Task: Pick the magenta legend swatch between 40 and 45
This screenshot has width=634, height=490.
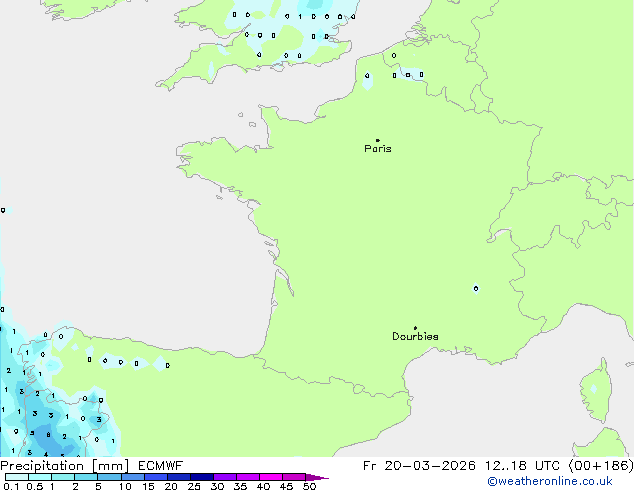Action: click(x=271, y=477)
